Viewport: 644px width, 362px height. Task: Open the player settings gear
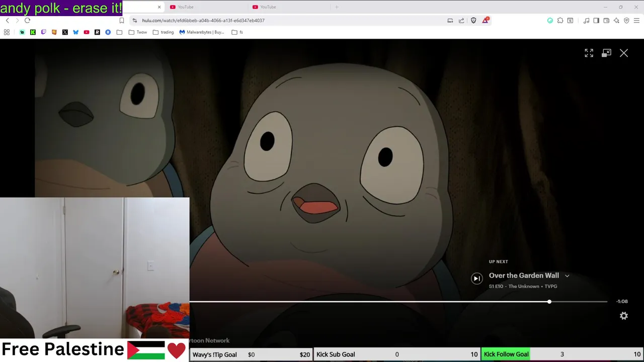[x=624, y=316]
